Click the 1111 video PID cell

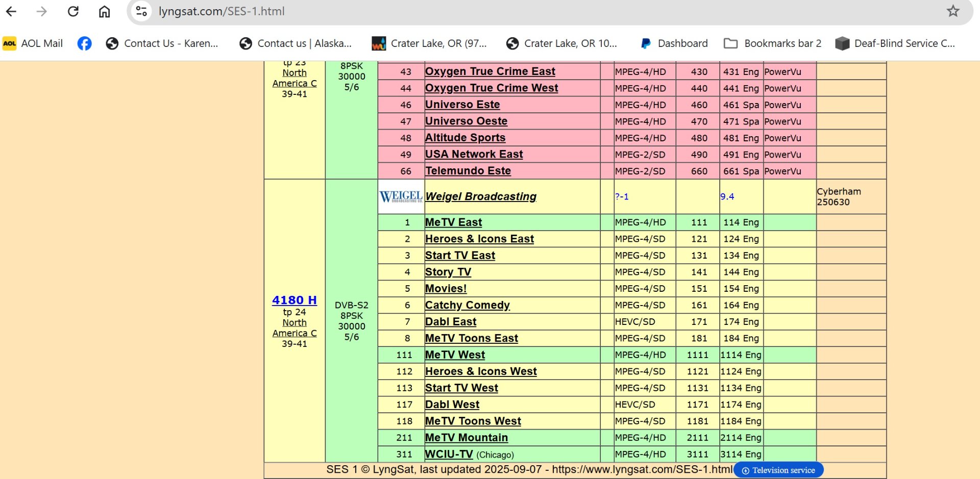[x=698, y=355]
